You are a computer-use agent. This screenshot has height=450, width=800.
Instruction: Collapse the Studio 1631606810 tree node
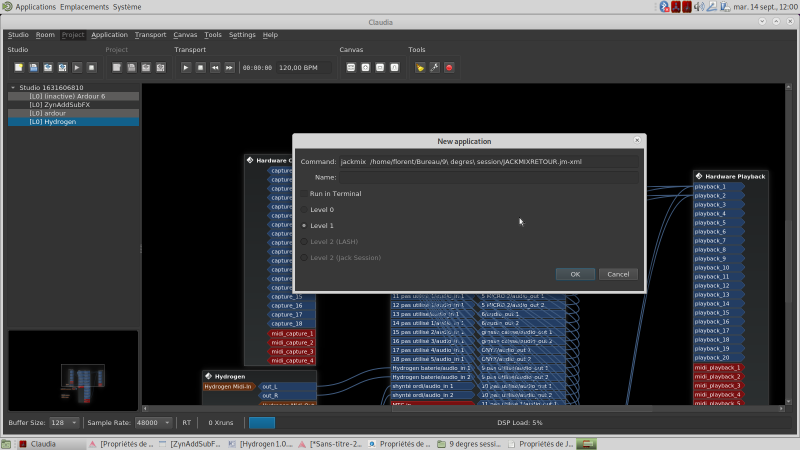(x=13, y=88)
